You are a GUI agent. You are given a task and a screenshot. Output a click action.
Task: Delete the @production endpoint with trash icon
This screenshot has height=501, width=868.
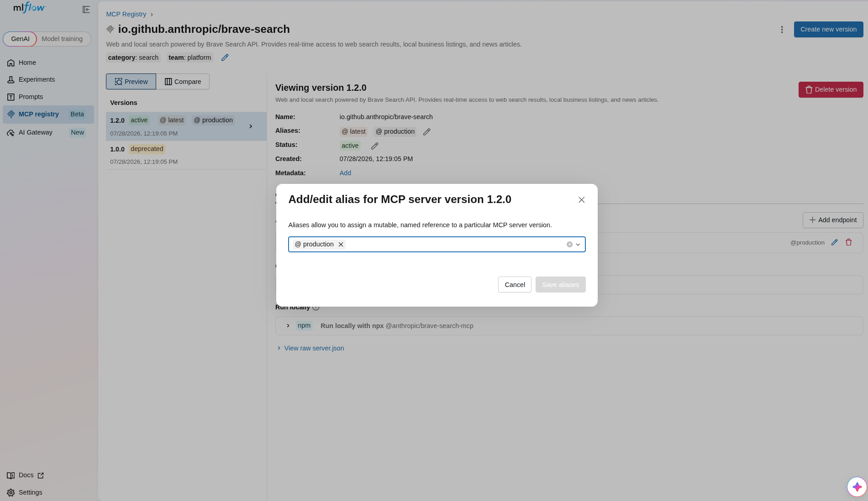pyautogui.click(x=848, y=242)
